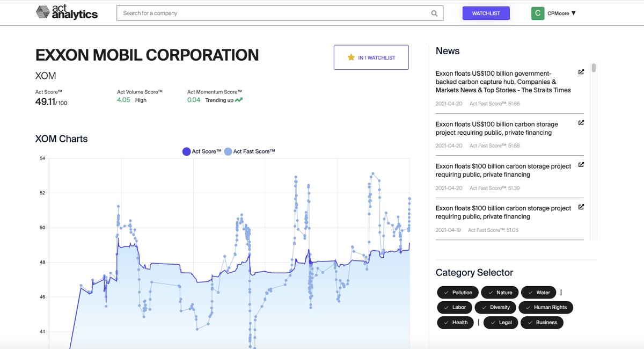Click the star icon in watchlist button

pos(351,57)
